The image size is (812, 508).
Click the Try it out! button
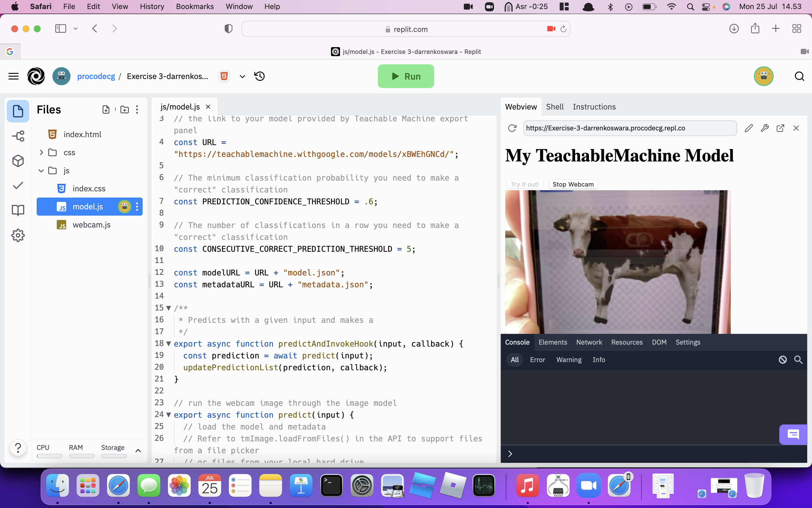tap(525, 184)
